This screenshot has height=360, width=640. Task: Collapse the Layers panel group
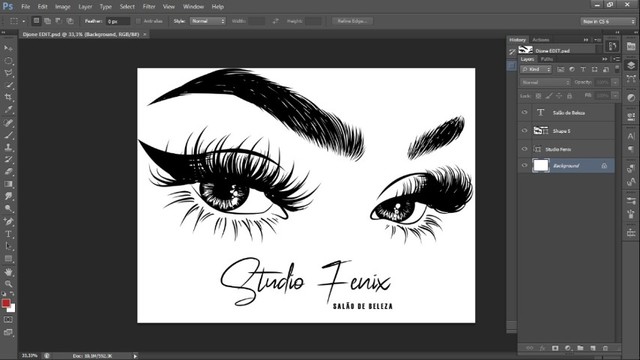coord(605,59)
